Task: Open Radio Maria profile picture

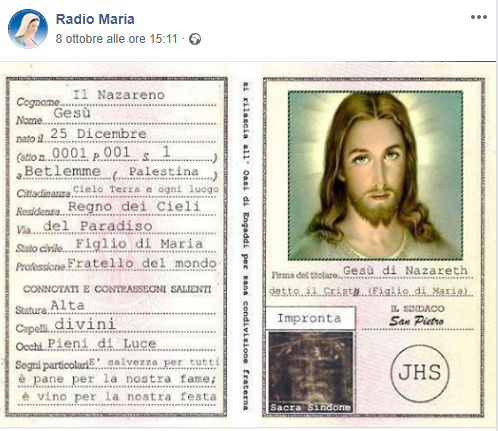Action: coord(28,29)
